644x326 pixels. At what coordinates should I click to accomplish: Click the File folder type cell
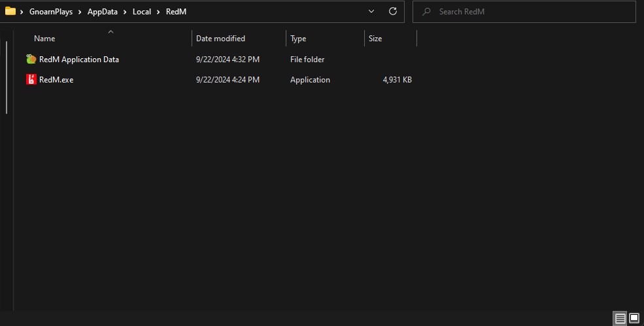(x=307, y=59)
